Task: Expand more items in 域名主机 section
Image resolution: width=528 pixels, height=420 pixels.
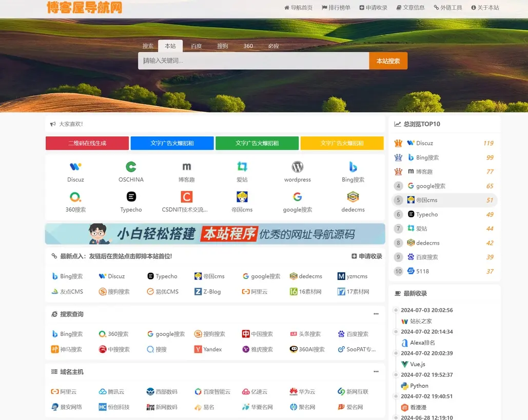Action: [376, 370]
